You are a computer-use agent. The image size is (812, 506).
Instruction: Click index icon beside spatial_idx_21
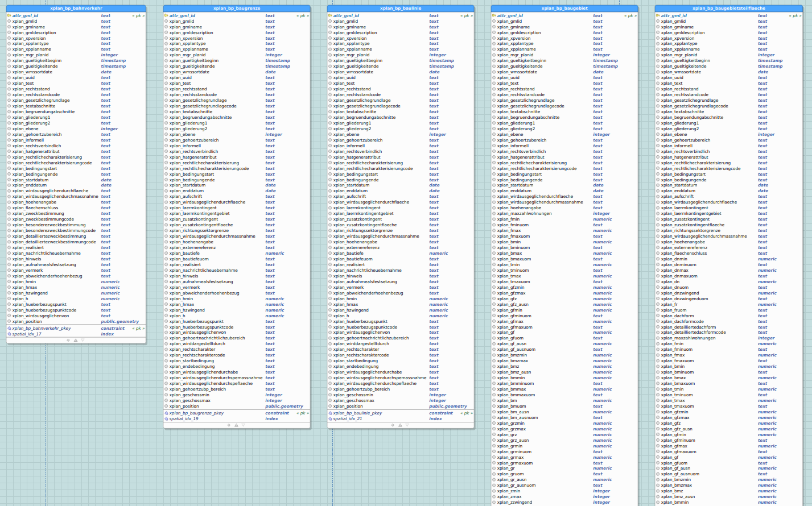[x=330, y=419]
